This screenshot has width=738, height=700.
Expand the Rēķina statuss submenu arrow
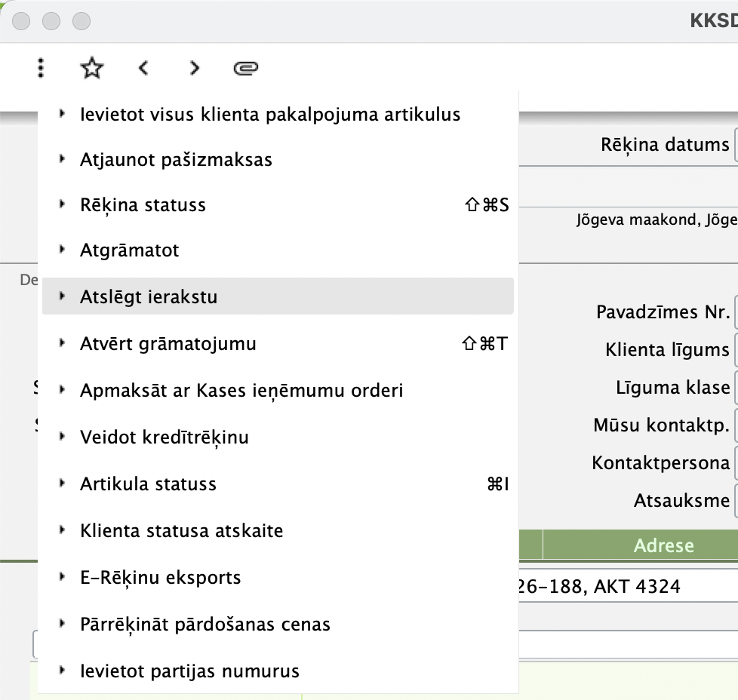pos(61,204)
